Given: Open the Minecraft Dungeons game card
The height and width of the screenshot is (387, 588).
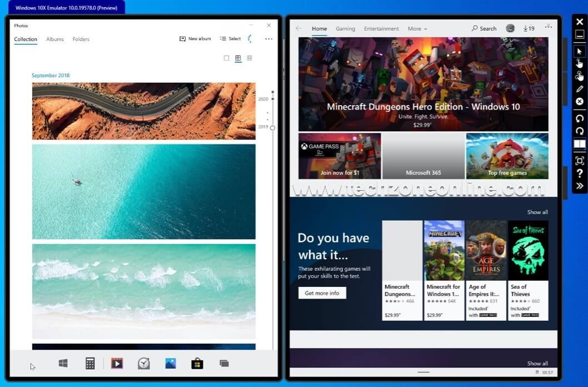Looking at the screenshot, I should 402,270.
